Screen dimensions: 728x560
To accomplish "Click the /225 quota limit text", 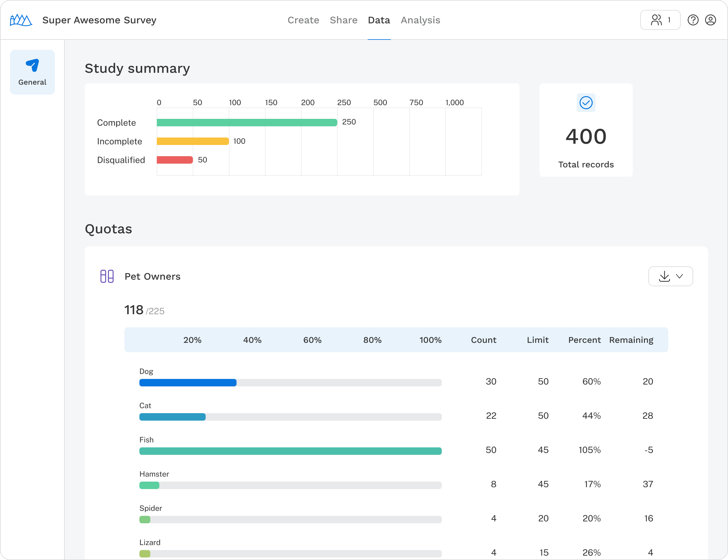I will click(155, 311).
